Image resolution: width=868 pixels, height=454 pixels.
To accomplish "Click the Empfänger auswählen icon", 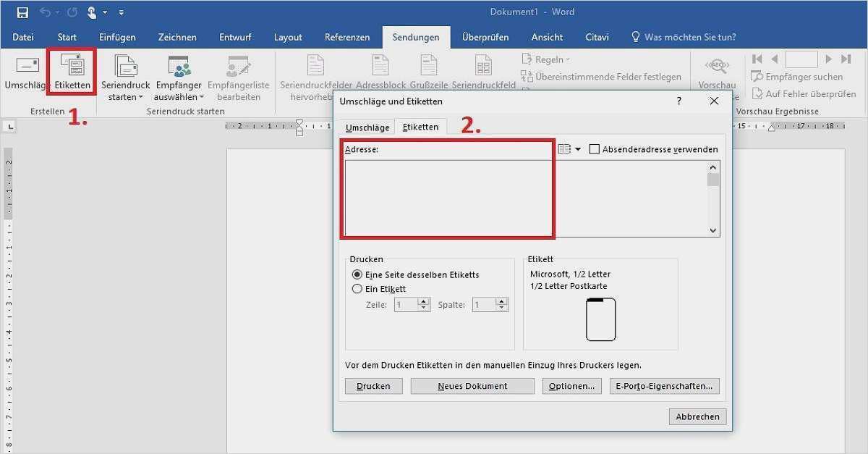I will point(179,67).
